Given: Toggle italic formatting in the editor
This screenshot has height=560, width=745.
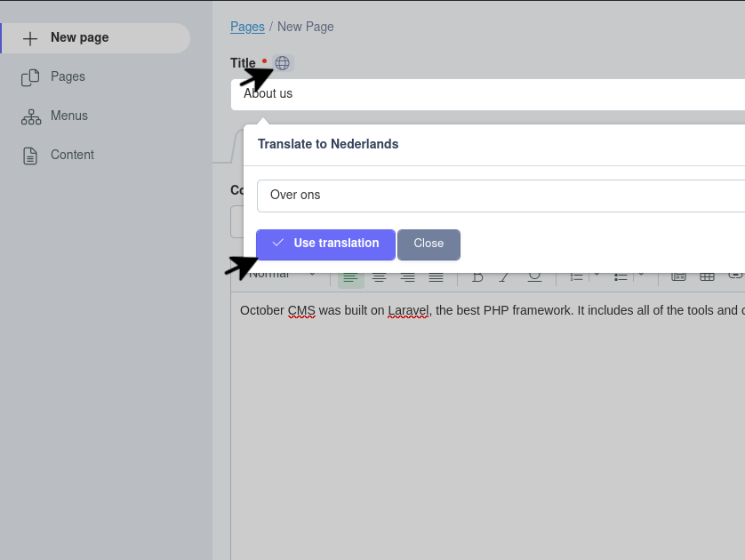Looking at the screenshot, I should [x=504, y=277].
